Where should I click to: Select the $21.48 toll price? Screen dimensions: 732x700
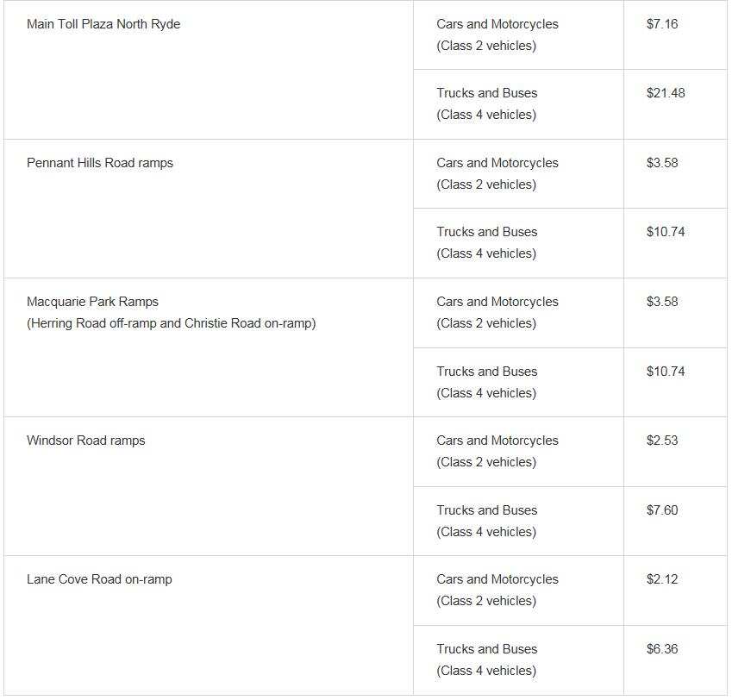(x=666, y=93)
